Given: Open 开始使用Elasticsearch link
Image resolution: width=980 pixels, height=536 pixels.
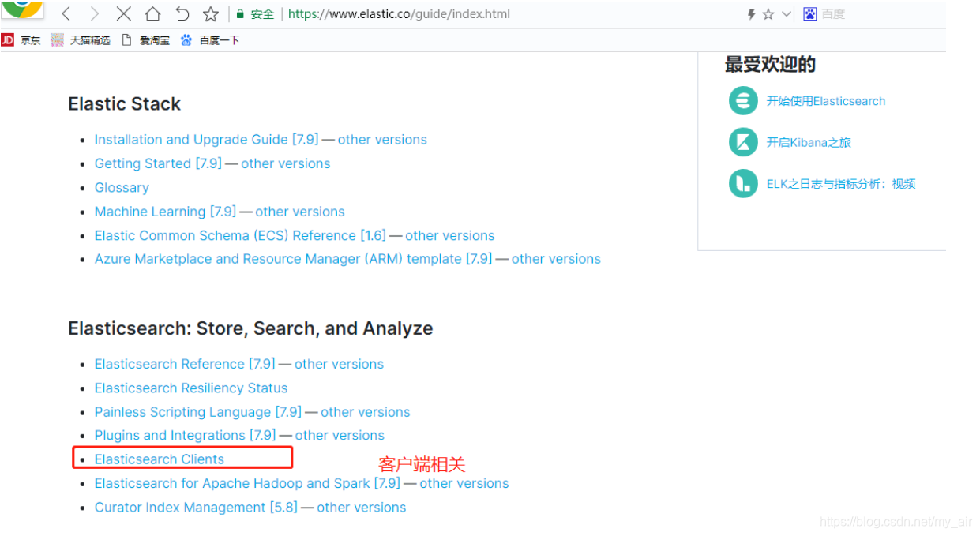Looking at the screenshot, I should (826, 101).
